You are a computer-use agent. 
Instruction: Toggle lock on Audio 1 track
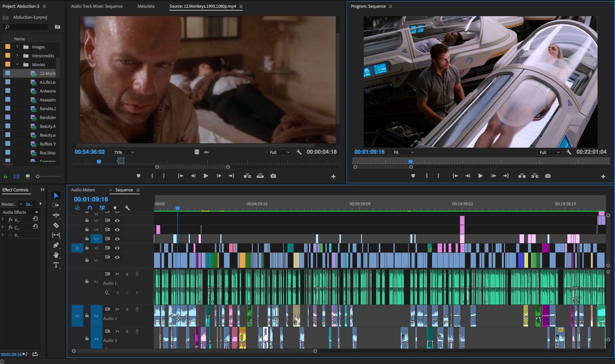(86, 282)
